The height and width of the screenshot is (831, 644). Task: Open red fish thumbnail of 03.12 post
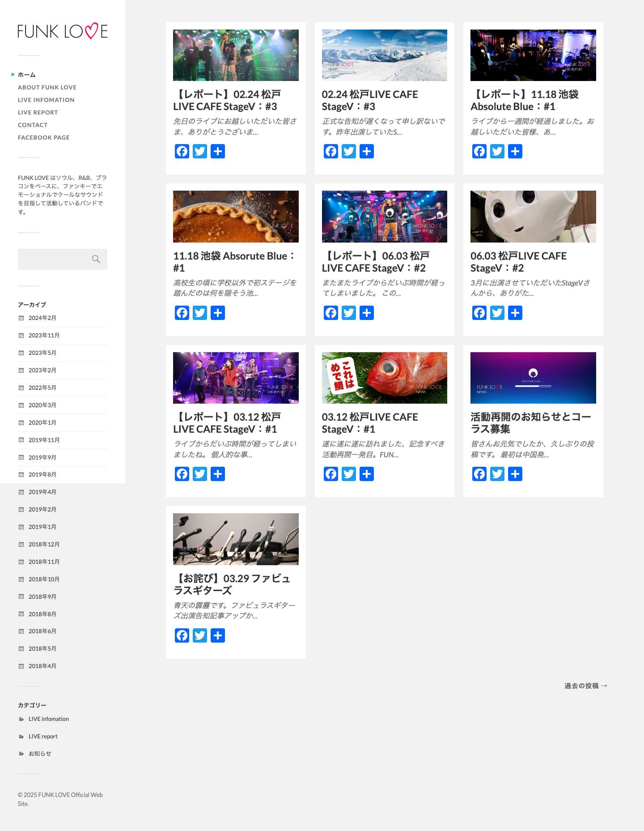385,378
